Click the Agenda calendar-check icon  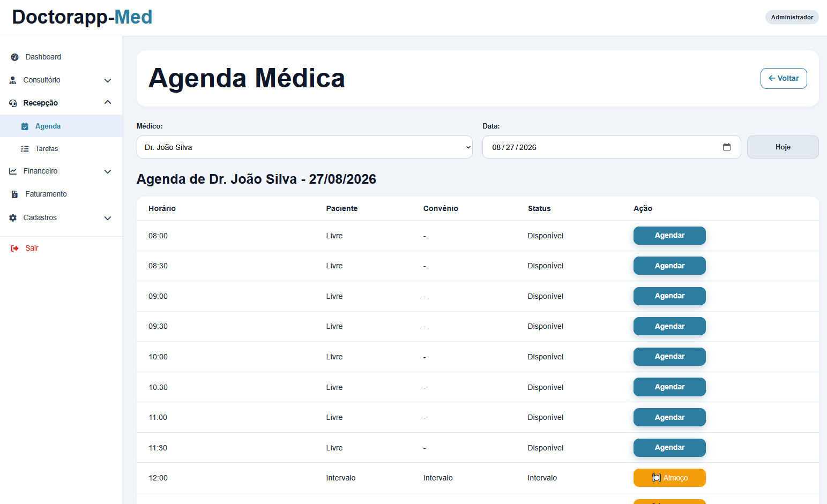click(25, 126)
